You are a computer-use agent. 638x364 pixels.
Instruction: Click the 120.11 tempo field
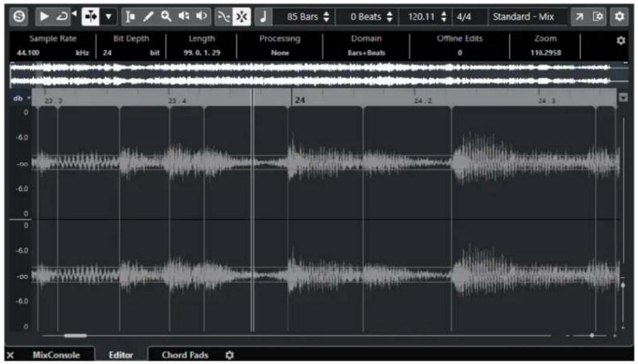(421, 17)
